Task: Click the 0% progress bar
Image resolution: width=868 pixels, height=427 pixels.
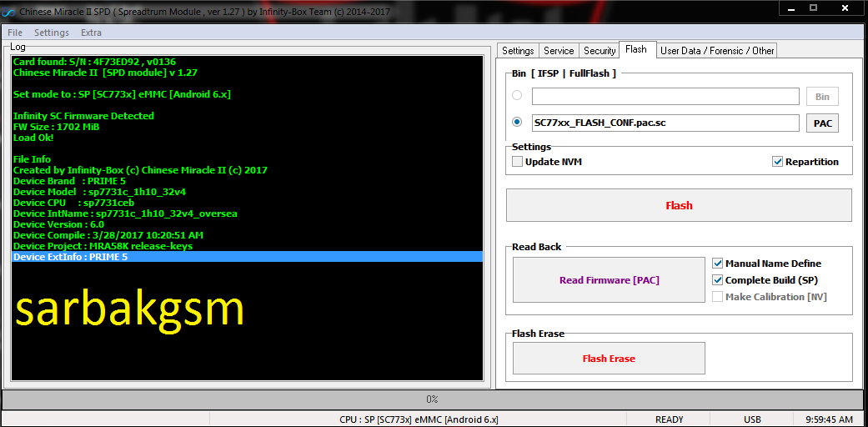Action: pos(432,399)
